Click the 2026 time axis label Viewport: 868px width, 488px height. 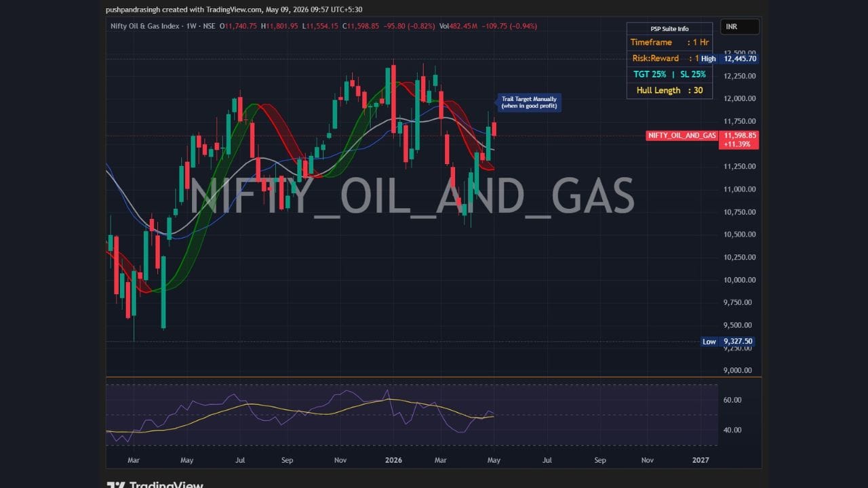[x=393, y=460]
